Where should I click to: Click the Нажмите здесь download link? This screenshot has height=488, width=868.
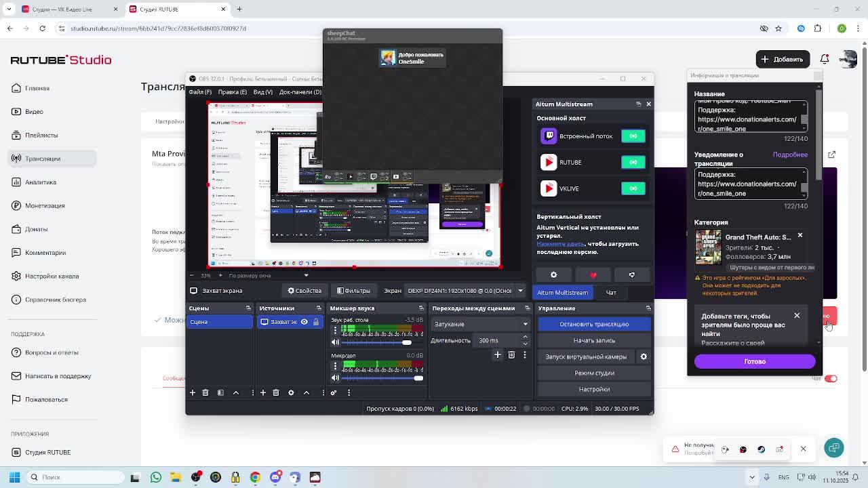coord(560,244)
